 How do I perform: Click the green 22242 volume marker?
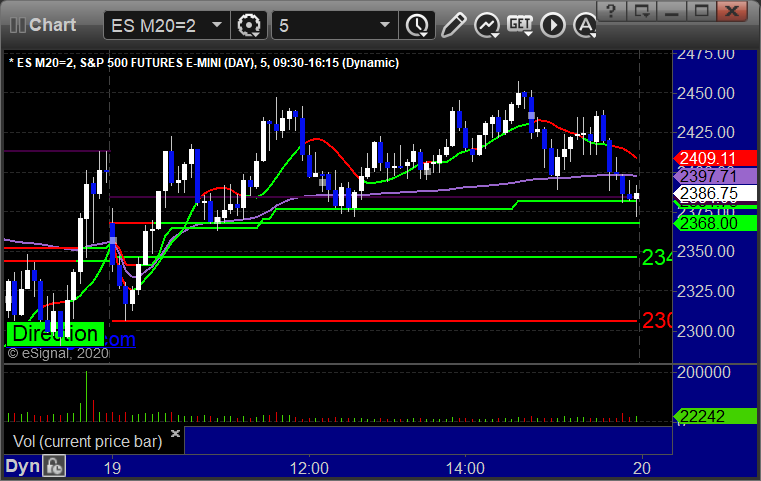(x=714, y=416)
